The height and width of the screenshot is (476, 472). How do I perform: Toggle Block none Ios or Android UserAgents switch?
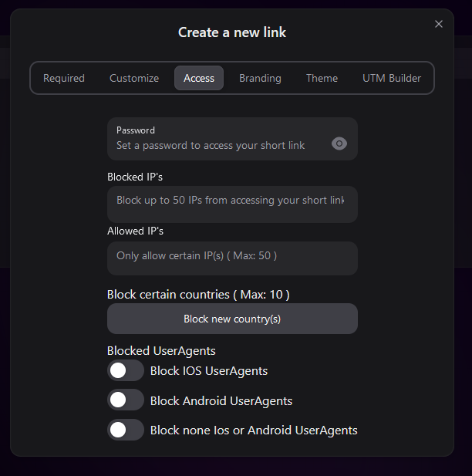(x=126, y=430)
